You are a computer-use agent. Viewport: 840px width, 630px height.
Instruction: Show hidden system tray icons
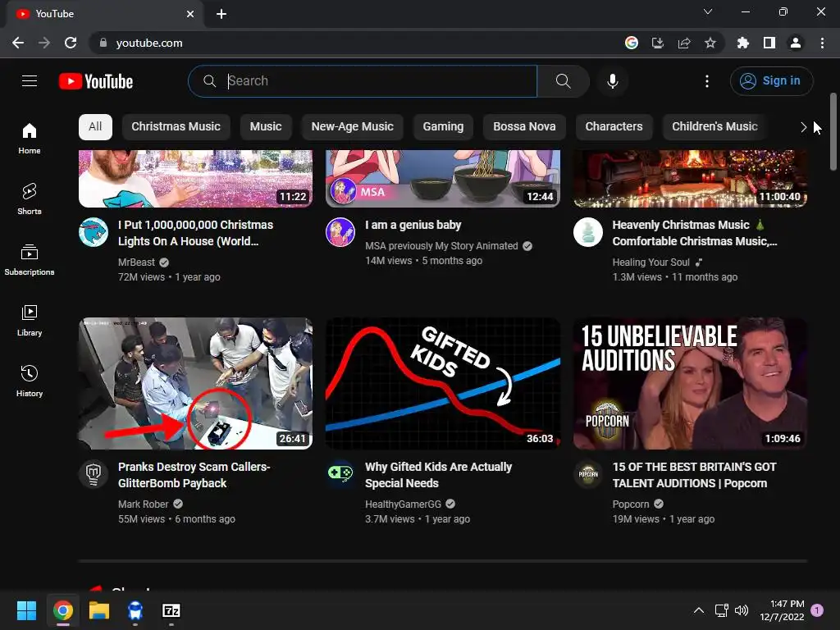[699, 610]
